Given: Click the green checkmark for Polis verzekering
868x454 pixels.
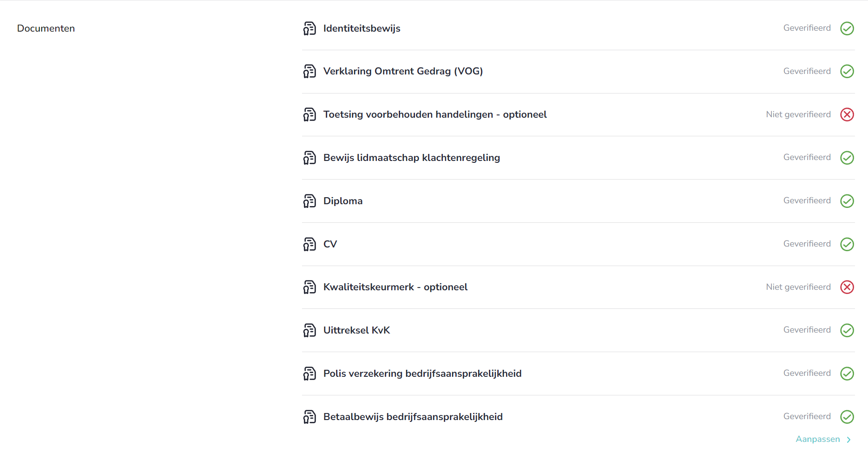Looking at the screenshot, I should (847, 374).
